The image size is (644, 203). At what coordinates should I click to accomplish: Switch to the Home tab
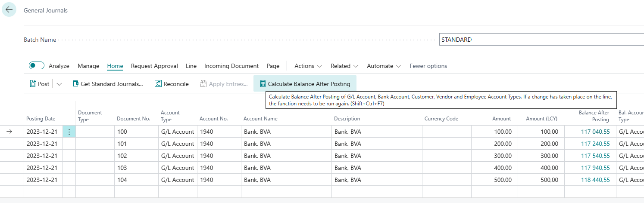pyautogui.click(x=115, y=66)
